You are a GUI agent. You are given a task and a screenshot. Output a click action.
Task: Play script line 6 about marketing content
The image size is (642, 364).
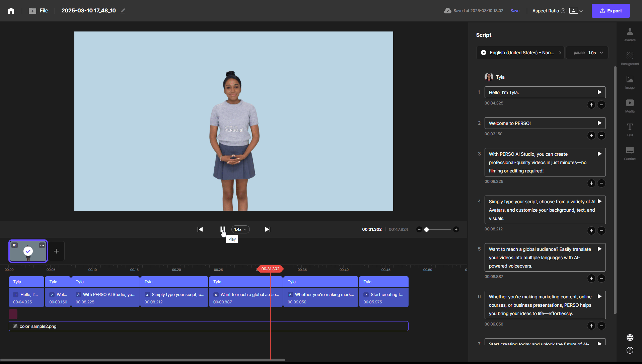pos(599,296)
